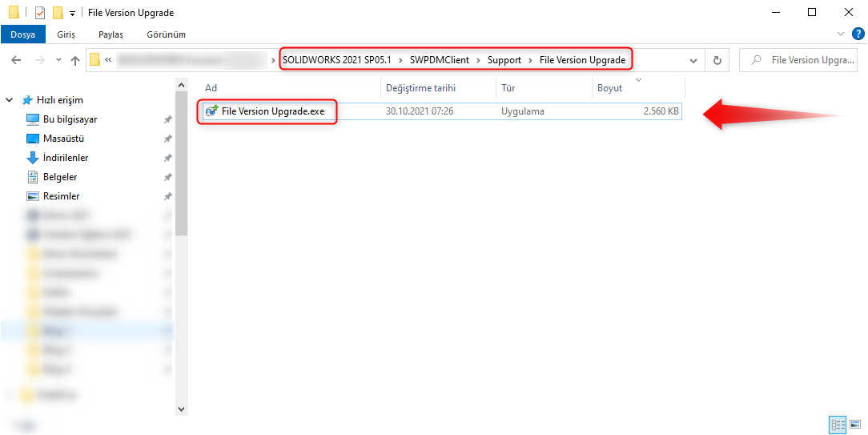Select File Version Upgrade.exe file

pyautogui.click(x=273, y=111)
